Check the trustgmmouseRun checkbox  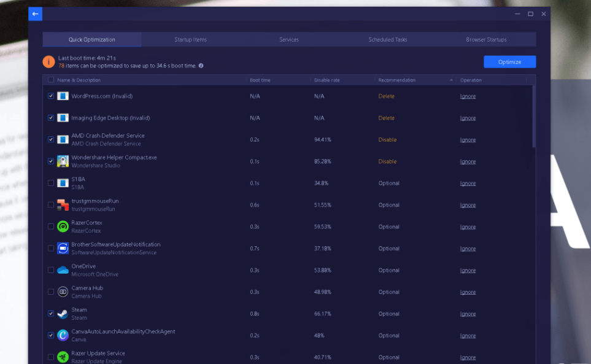[51, 204]
